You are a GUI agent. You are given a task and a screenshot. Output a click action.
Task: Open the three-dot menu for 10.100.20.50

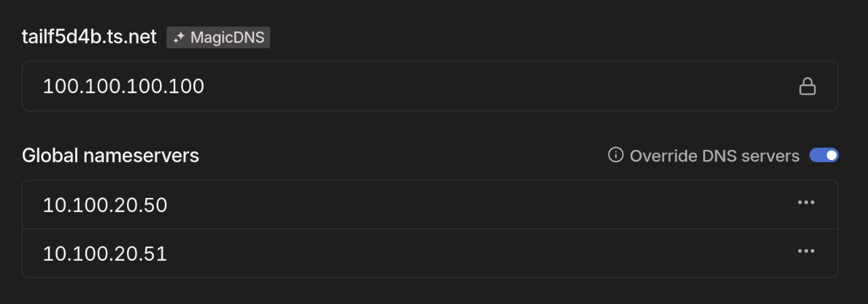[806, 202]
